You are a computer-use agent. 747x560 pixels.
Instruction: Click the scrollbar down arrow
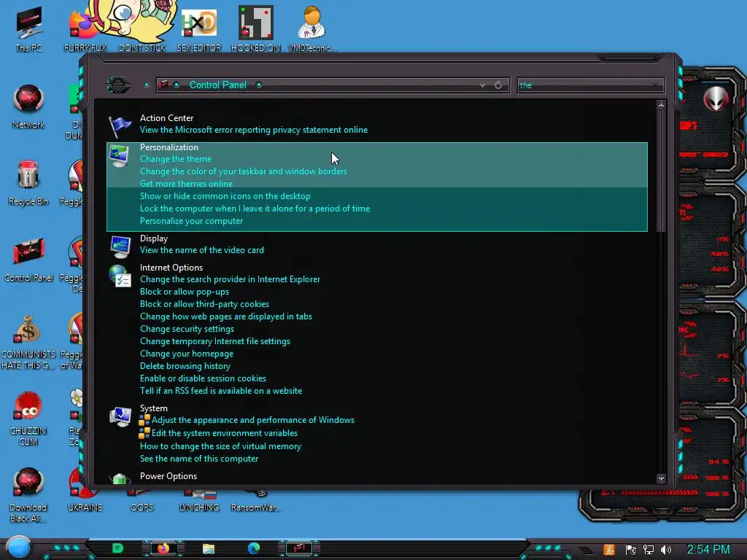click(661, 478)
